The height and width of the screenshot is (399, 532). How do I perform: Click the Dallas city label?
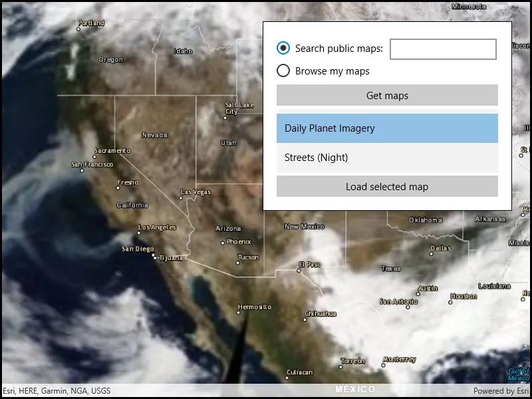(x=441, y=248)
